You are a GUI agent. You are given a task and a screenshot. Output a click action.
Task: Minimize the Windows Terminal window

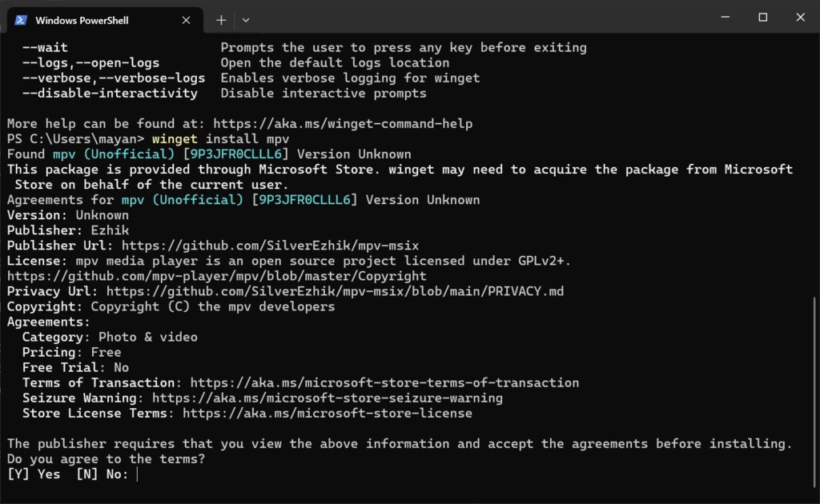725,17
